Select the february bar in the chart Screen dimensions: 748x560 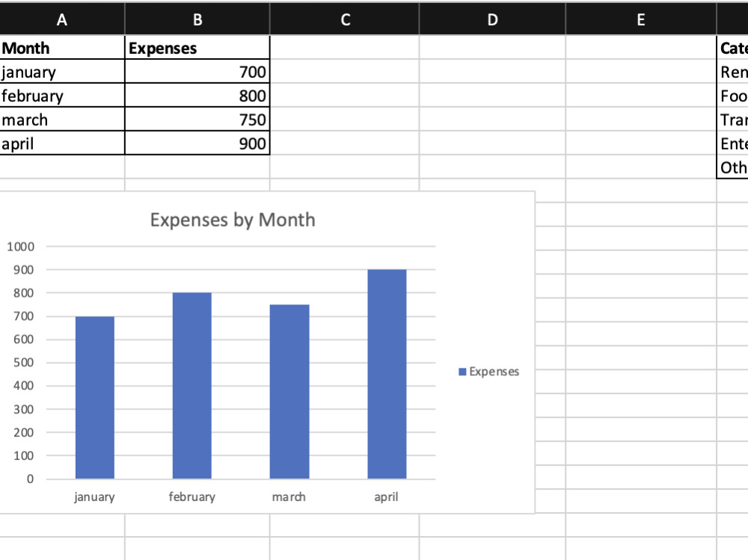click(191, 386)
